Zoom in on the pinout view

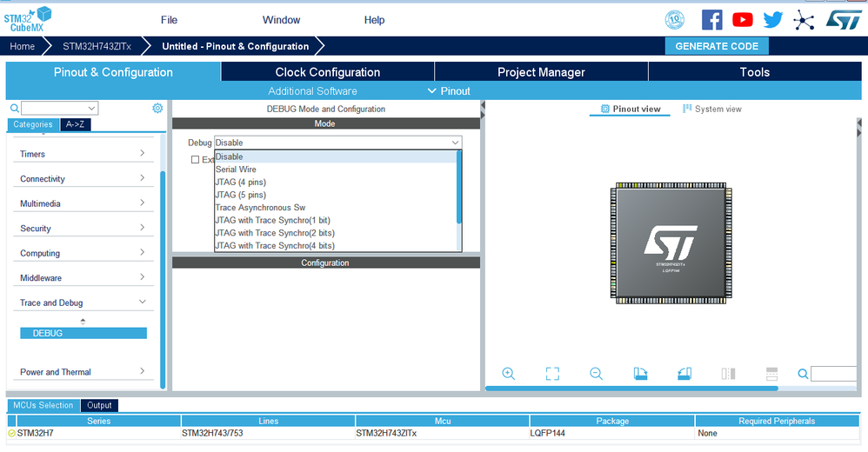[x=508, y=374]
